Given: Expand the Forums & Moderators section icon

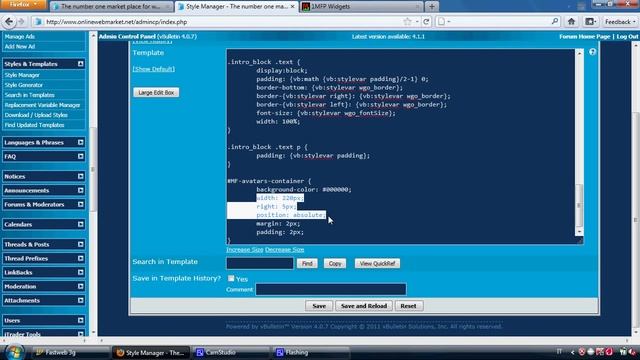Looking at the screenshot, I should [80, 204].
